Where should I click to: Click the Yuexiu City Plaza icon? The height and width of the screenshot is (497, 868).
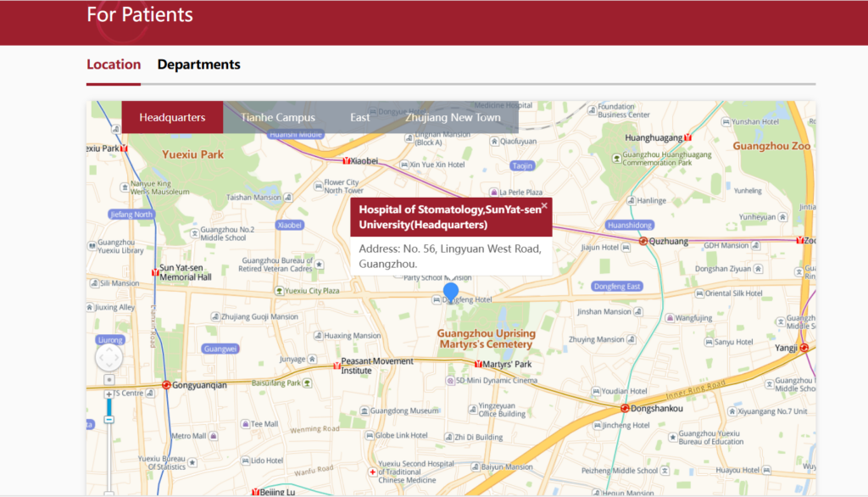coord(280,290)
